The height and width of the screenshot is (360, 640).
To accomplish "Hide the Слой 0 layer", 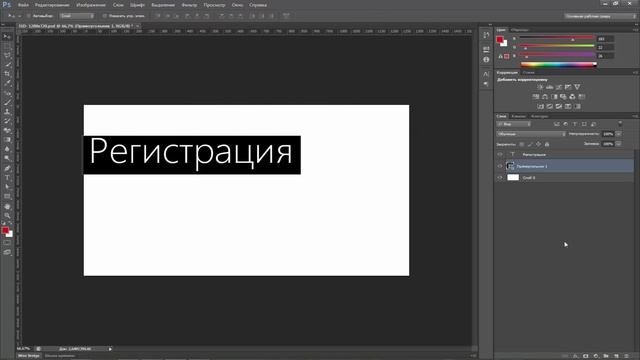I will pyautogui.click(x=500, y=178).
